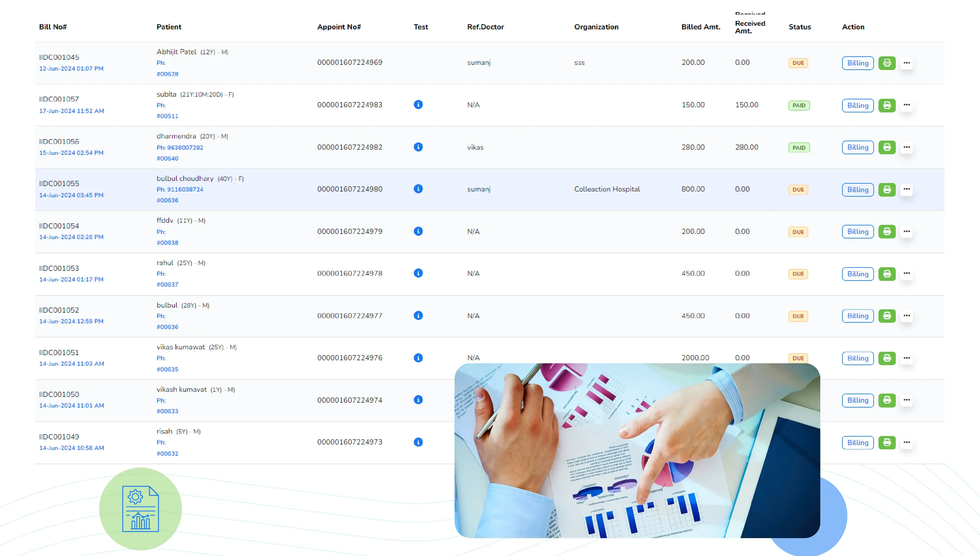Open patient ID #00638
The image size is (980, 556).
point(167,243)
